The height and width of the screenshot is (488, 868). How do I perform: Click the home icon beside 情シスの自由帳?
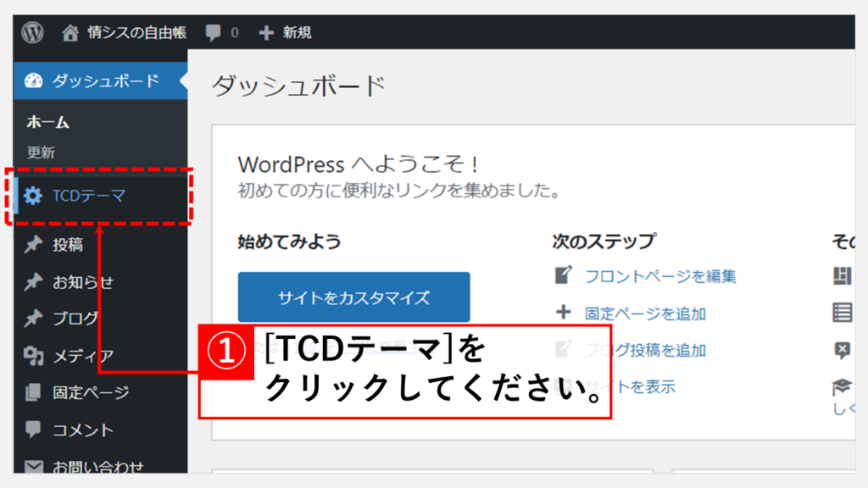(x=71, y=33)
